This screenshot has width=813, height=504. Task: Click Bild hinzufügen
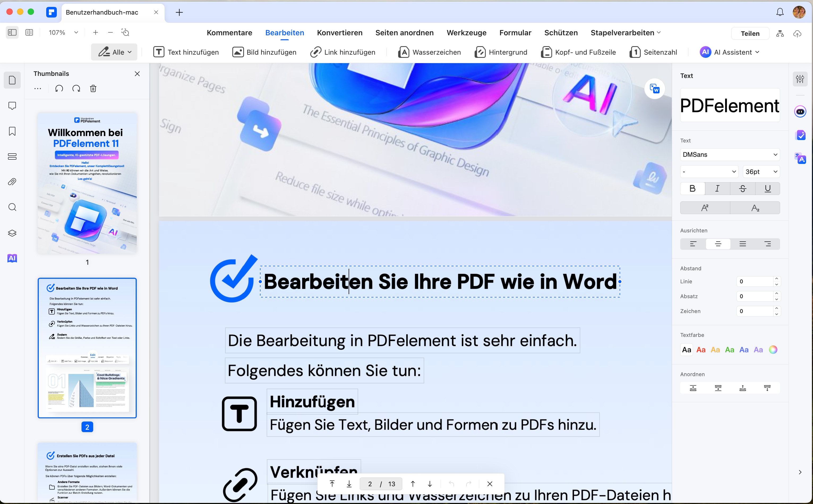[x=264, y=52]
